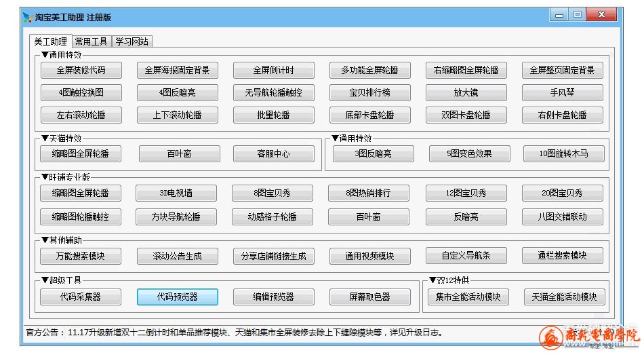Image resolution: width=644 pixels, height=355 pixels.
Task: Open the 客服中心 module
Action: click(x=274, y=154)
